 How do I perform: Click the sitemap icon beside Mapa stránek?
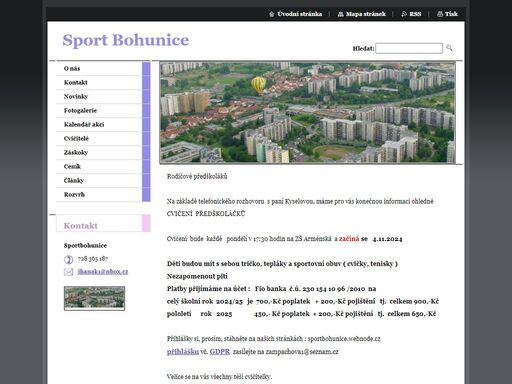340,14
